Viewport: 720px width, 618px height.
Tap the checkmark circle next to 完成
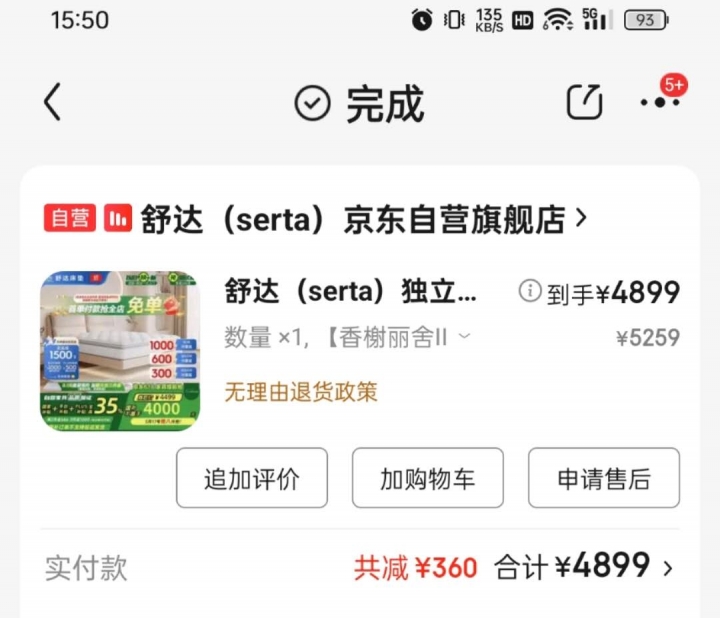312,103
